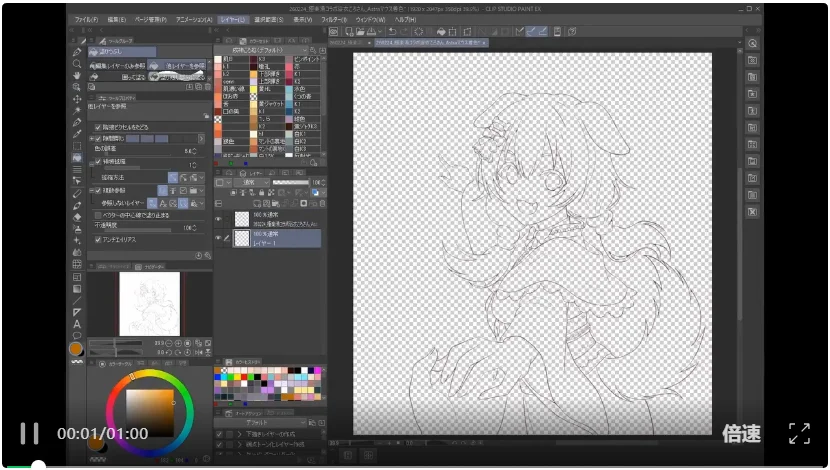Toggle the 領域拡縮 checkbox
This screenshot has width=830, height=470.
point(98,161)
